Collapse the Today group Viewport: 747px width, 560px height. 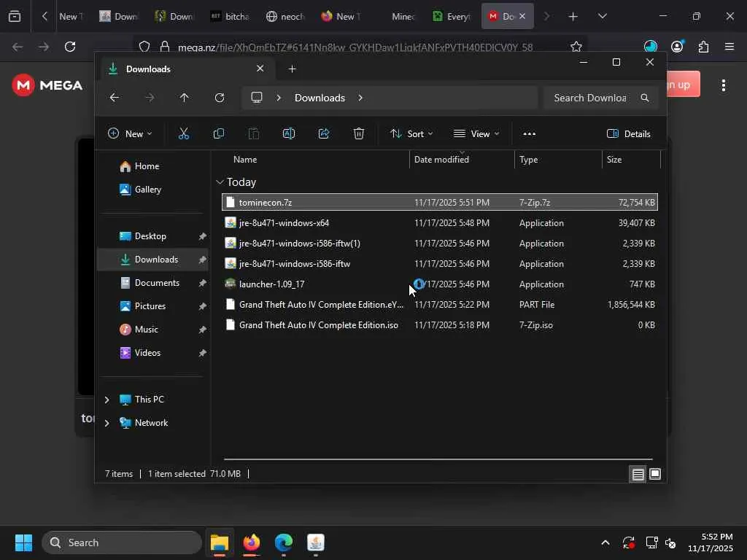tap(220, 182)
